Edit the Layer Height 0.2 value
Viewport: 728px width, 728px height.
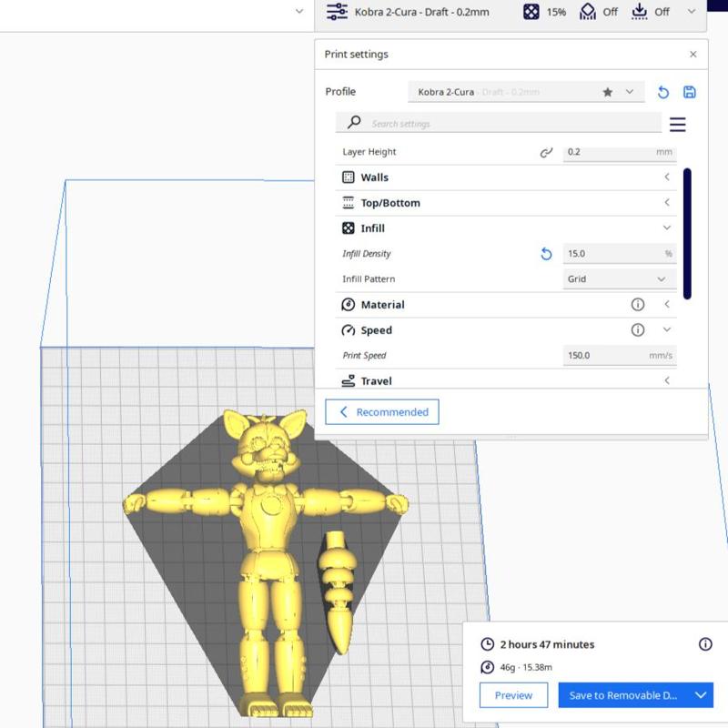[620, 152]
